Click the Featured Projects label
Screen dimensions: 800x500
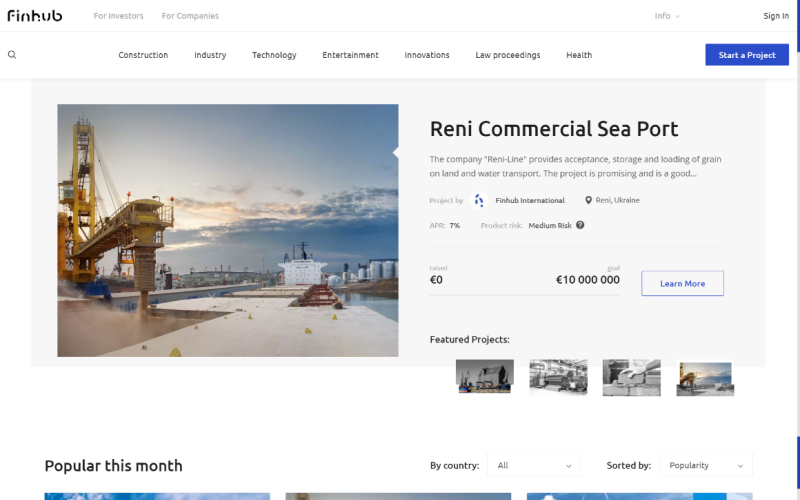click(469, 339)
